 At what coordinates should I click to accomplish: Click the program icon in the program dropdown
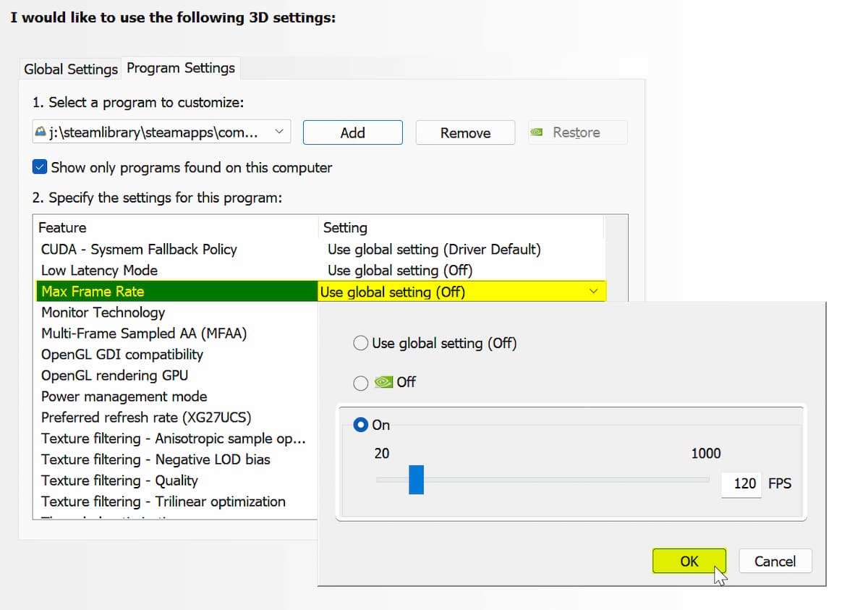tap(41, 133)
